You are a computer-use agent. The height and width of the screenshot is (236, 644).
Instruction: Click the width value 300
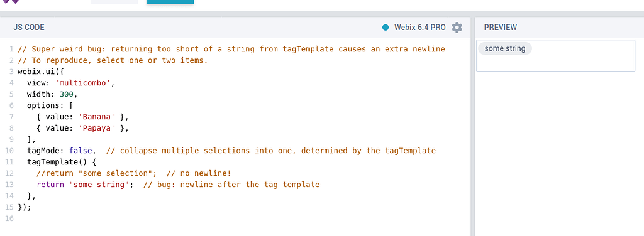(67, 94)
